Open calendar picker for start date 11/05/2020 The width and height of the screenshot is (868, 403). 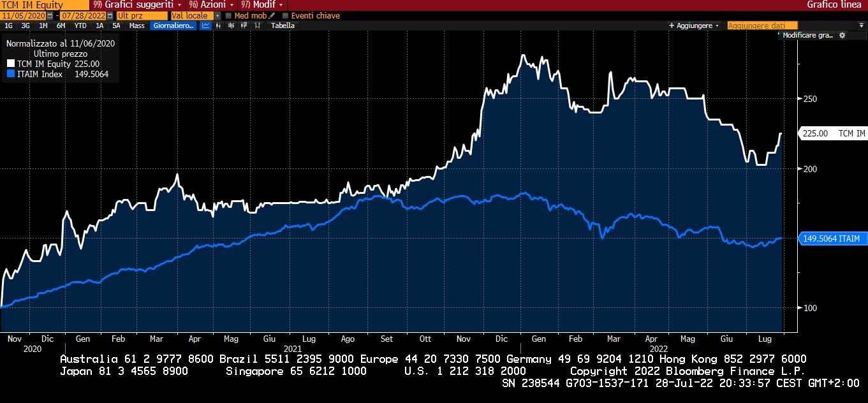(x=50, y=15)
